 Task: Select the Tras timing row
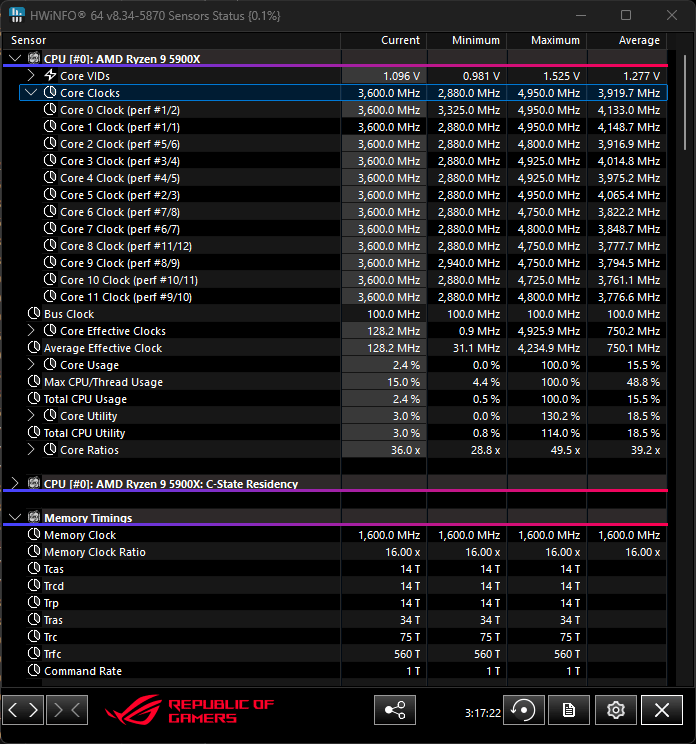(x=335, y=620)
